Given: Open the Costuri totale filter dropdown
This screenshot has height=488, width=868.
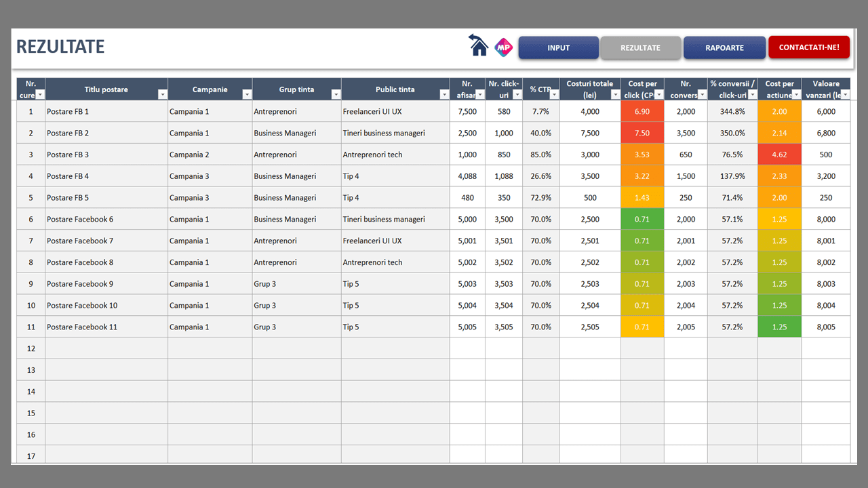Looking at the screenshot, I should point(615,95).
